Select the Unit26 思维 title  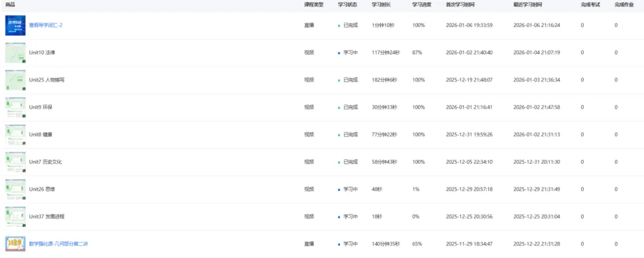[x=42, y=189]
